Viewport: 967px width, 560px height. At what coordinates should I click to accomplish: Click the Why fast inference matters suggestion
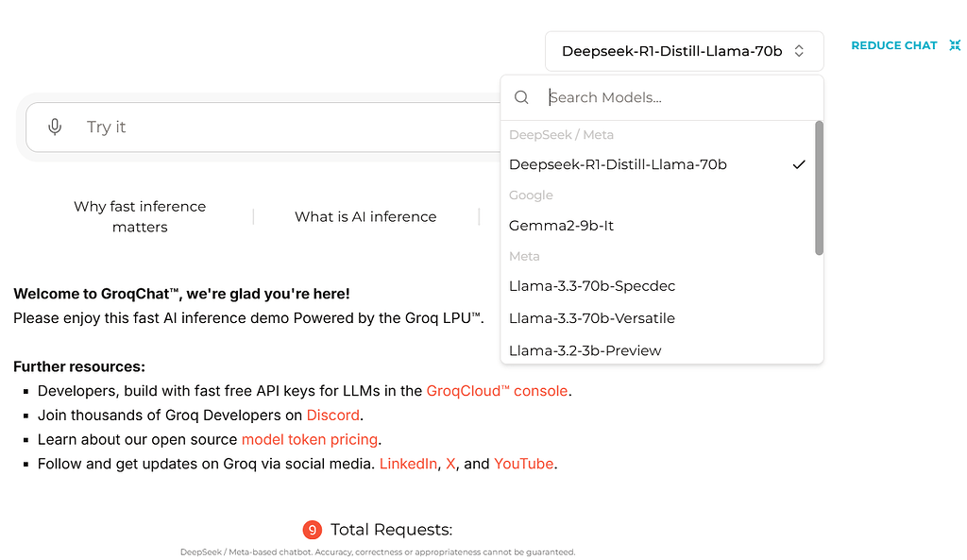pyautogui.click(x=140, y=216)
